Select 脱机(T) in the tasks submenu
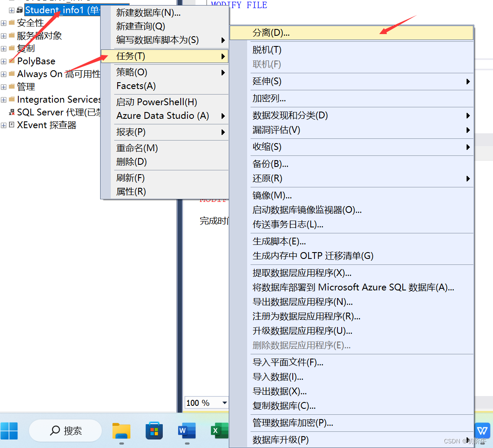Screen dimensions: 493x448 click(352, 50)
